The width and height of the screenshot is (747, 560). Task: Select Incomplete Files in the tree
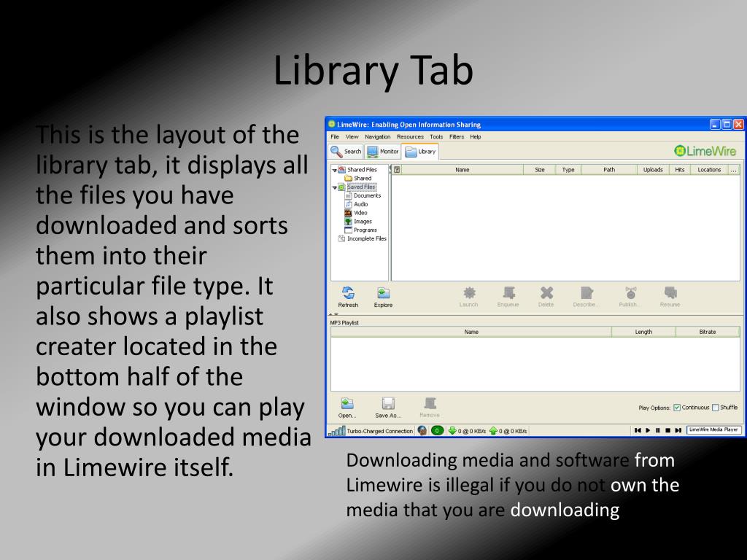pyautogui.click(x=362, y=238)
